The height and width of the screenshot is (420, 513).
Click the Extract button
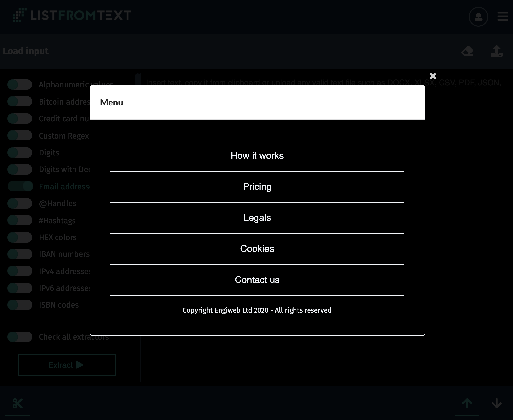click(x=67, y=365)
